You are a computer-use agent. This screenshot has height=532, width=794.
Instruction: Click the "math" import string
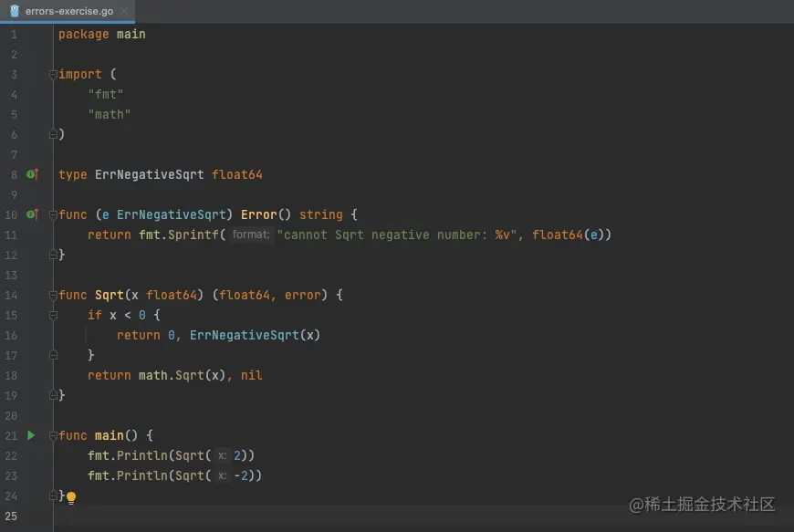[x=109, y=114]
